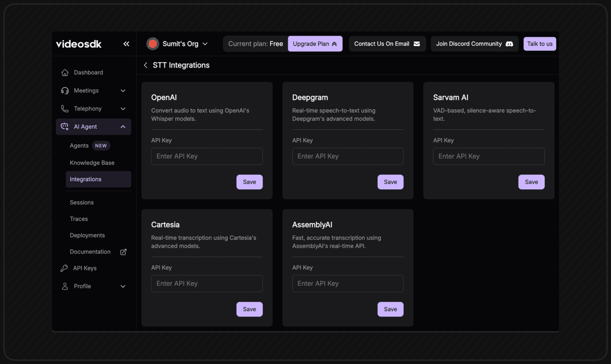Click the Telephony phone icon
Image resolution: width=611 pixels, height=364 pixels.
[x=65, y=109]
